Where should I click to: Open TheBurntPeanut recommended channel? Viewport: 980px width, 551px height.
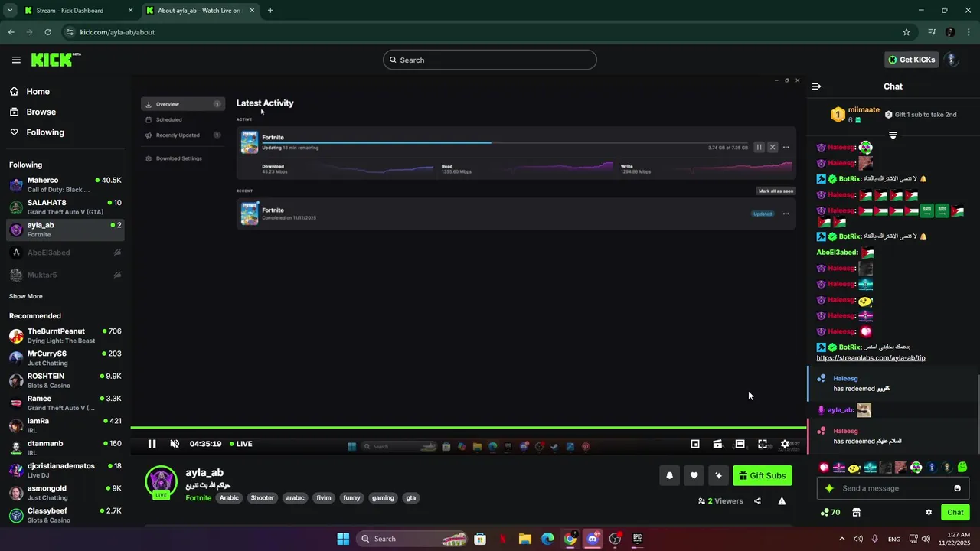[65, 336]
